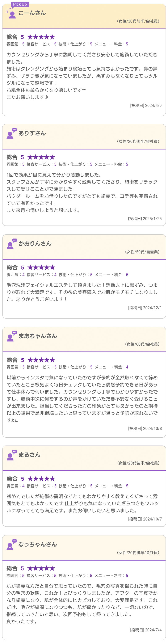Click the 女性/50代/自営業 profile label
Screen dimensions: 168x644
coord(142,252)
